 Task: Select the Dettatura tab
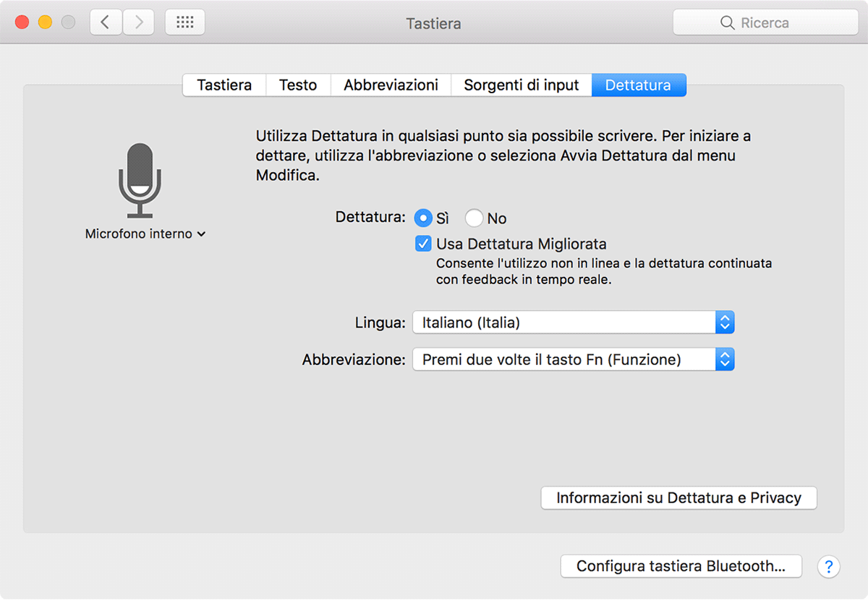tap(639, 85)
